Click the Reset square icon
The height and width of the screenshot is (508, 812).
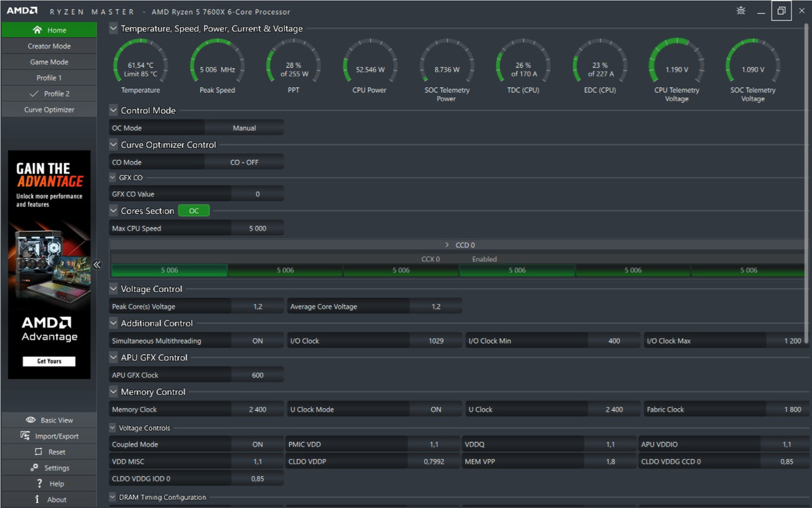pyautogui.click(x=38, y=451)
